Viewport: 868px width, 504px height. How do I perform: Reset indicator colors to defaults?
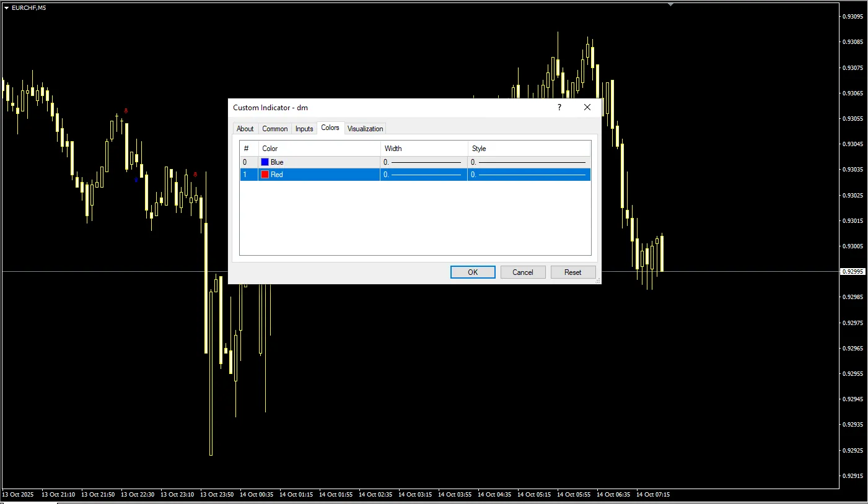point(572,272)
